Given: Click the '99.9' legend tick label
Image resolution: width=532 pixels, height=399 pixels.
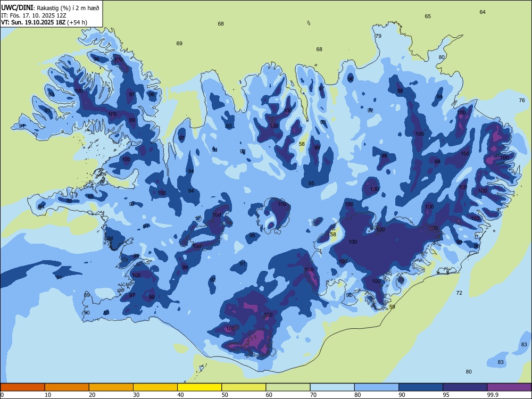Looking at the screenshot, I should pos(493,395).
